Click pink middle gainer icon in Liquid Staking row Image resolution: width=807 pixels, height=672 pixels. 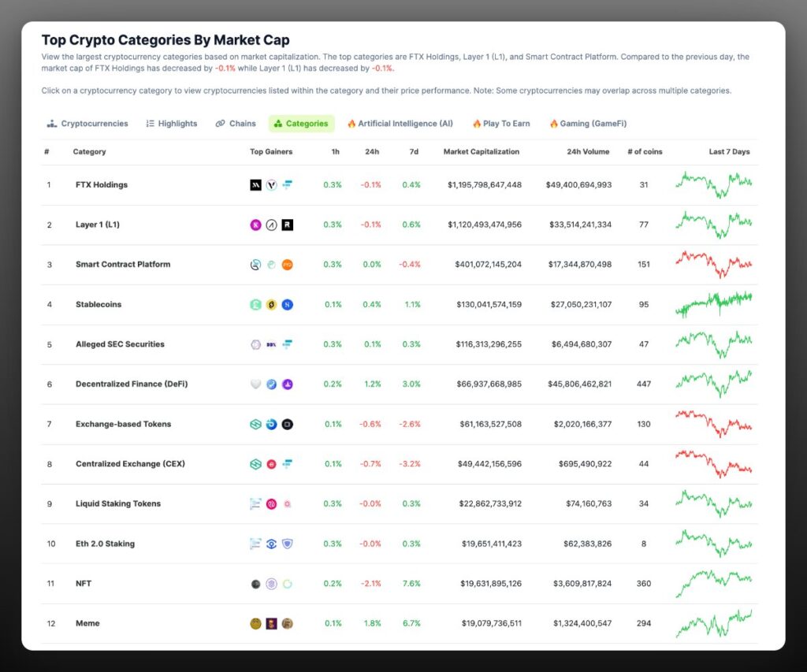click(x=272, y=503)
